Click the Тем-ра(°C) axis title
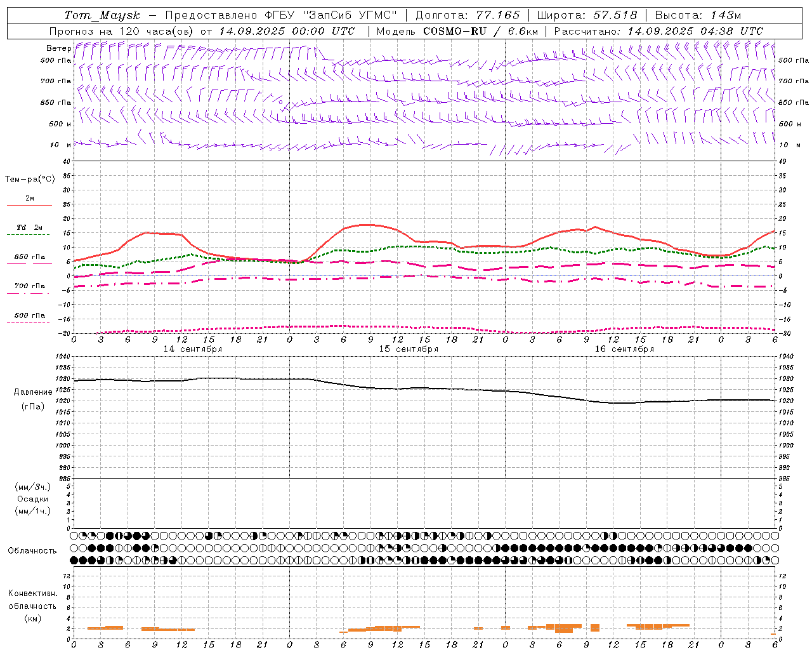This screenshot has height=650, width=812. pyautogui.click(x=30, y=179)
